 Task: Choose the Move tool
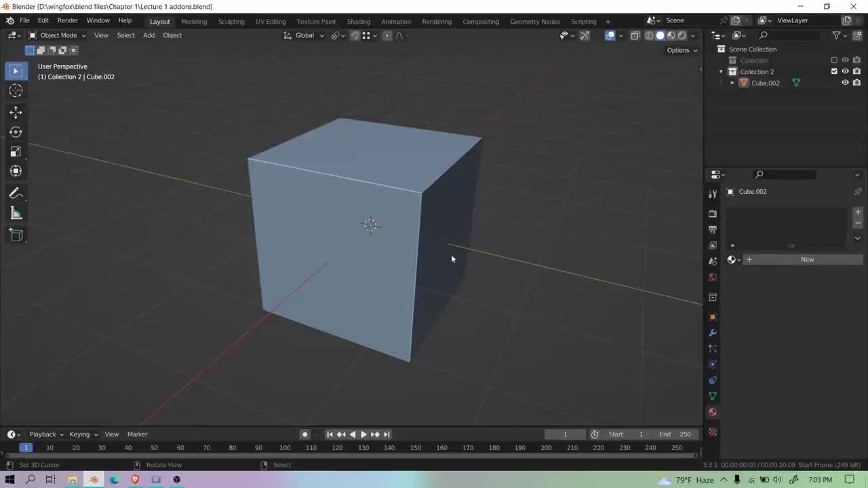point(16,113)
